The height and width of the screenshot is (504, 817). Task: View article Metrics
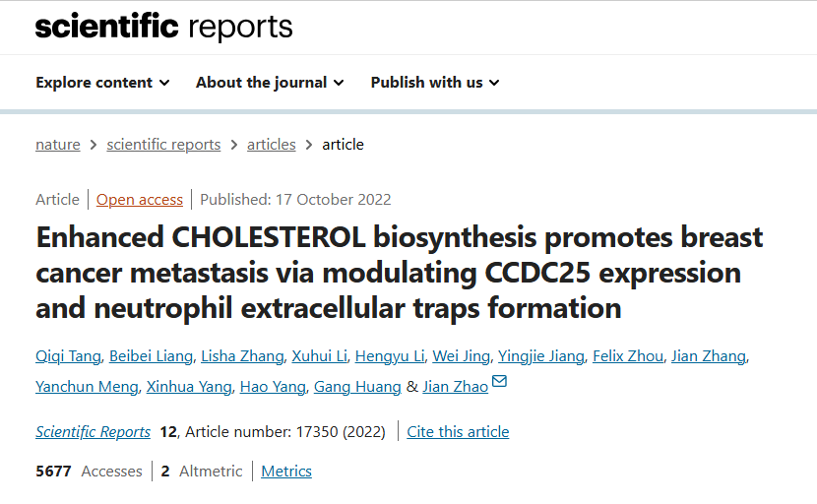[286, 472]
